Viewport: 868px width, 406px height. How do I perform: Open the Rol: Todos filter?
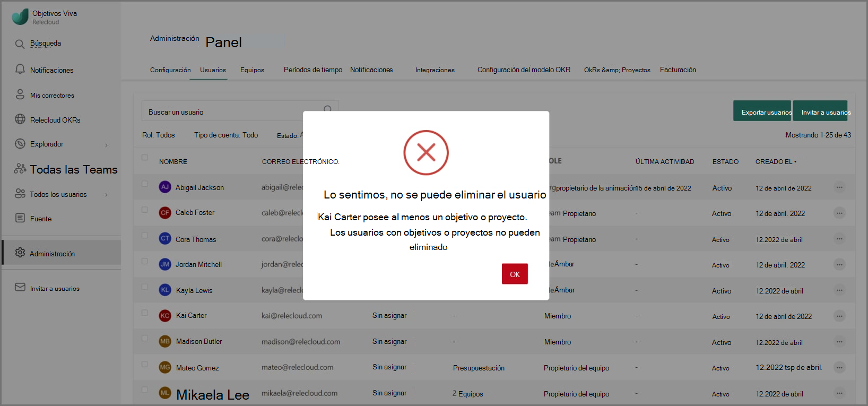[158, 135]
